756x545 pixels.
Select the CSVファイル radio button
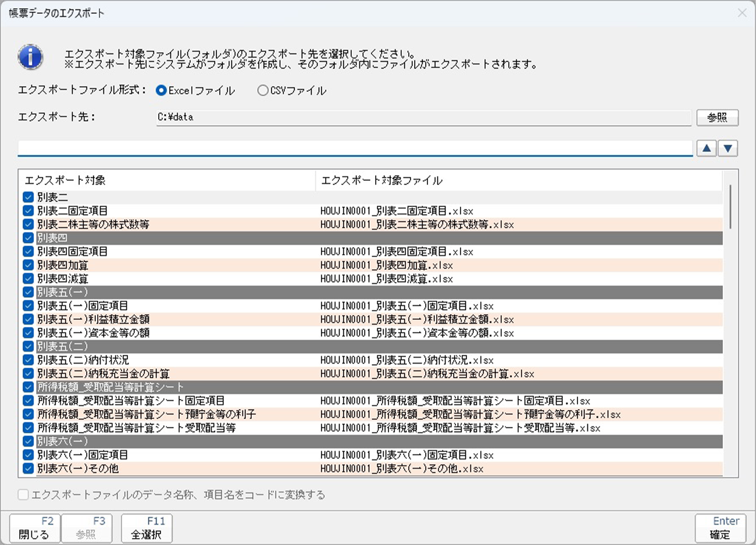click(x=263, y=90)
